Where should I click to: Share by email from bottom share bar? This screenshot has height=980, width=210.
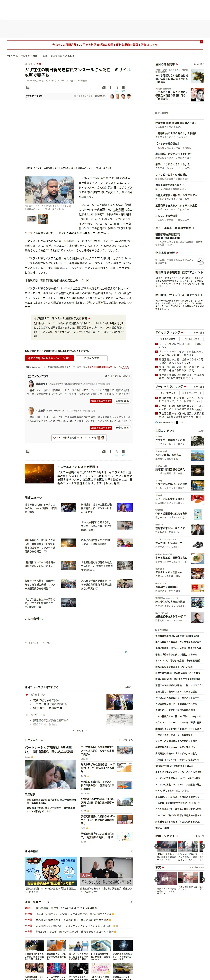[x=104, y=452]
